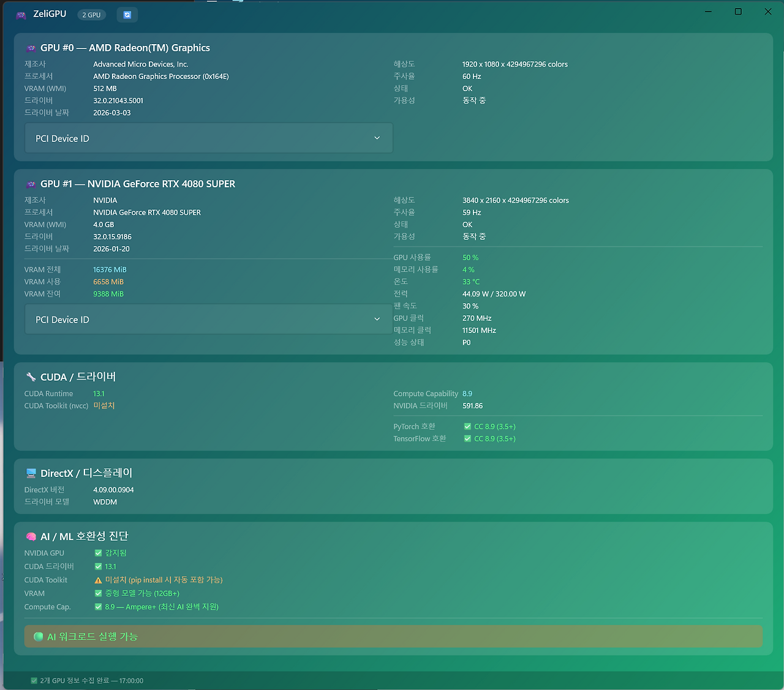
Task: Click driver model value WDDM
Action: (105, 502)
